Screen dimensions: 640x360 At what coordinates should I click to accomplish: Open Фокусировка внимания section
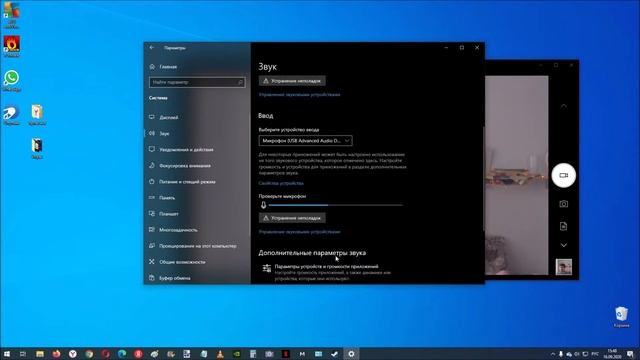[180, 165]
